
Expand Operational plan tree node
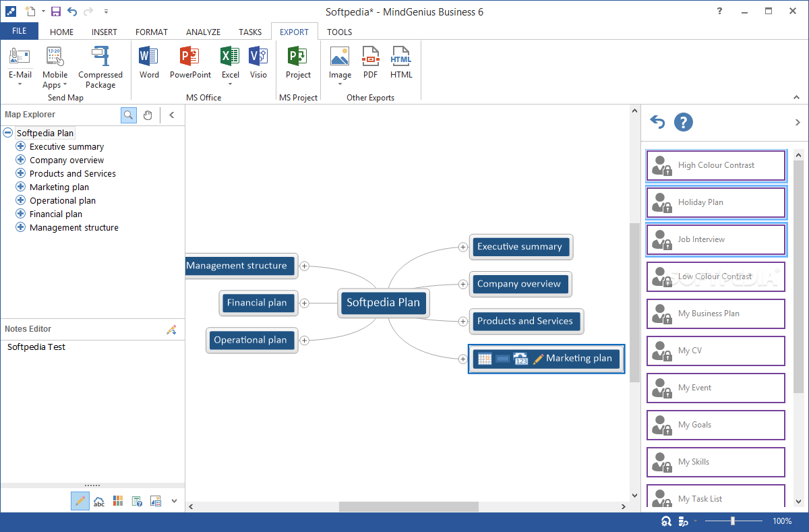coord(20,200)
